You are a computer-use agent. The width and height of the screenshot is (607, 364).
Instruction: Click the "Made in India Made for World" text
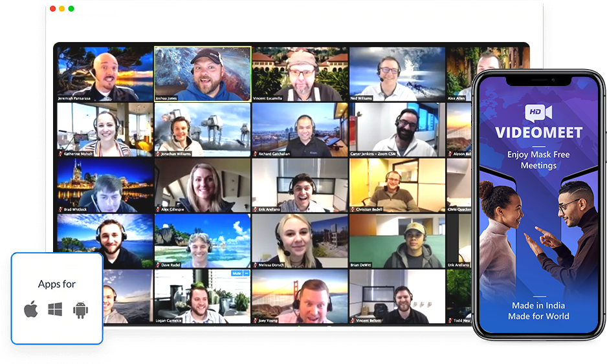538,310
